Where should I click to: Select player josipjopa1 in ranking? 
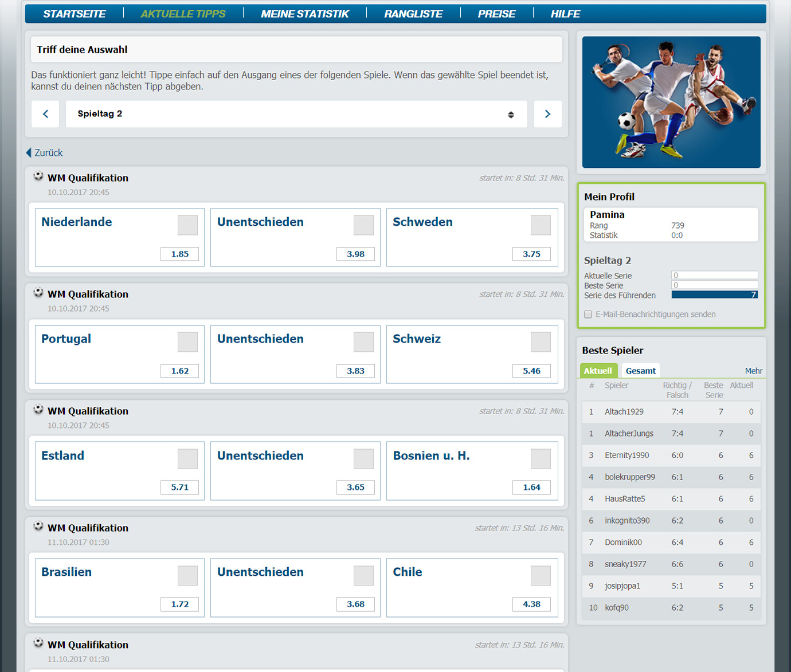click(622, 586)
